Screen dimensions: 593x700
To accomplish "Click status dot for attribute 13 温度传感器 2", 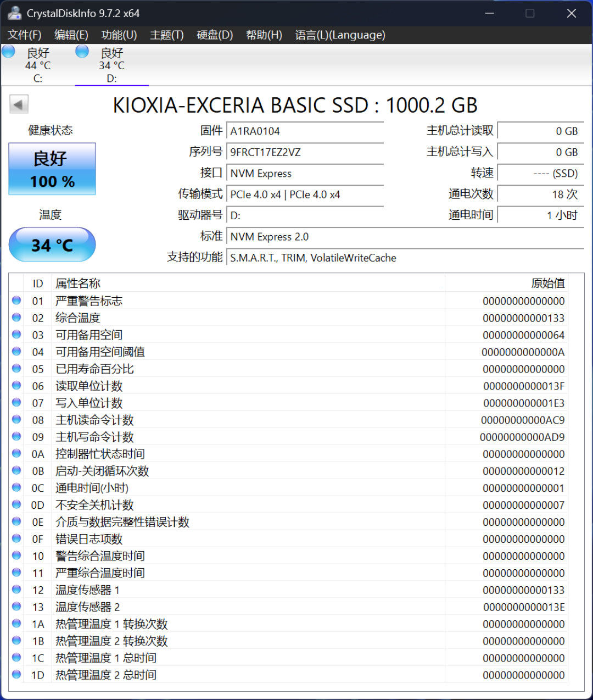I will point(16,607).
